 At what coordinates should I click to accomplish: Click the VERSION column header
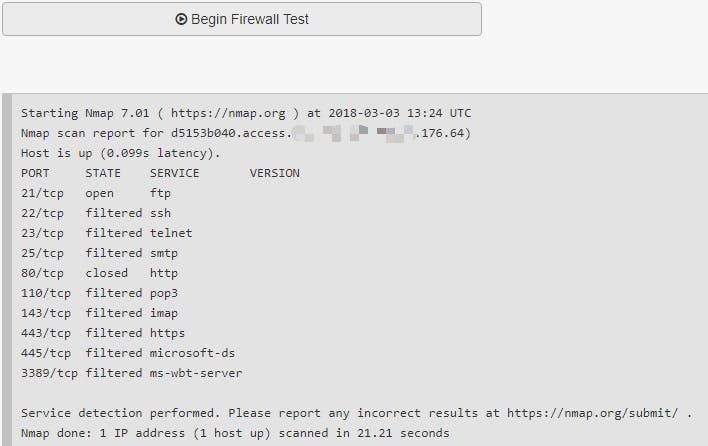pos(274,173)
